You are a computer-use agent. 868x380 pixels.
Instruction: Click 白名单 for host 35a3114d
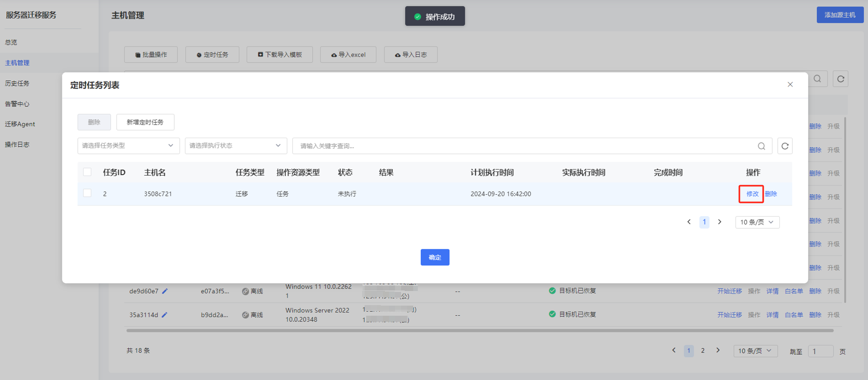point(794,315)
